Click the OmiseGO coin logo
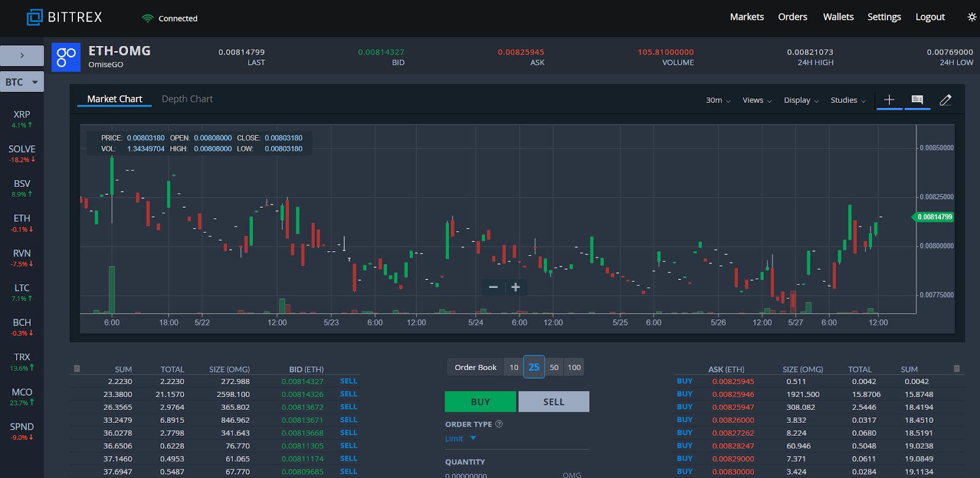 pyautogui.click(x=66, y=57)
